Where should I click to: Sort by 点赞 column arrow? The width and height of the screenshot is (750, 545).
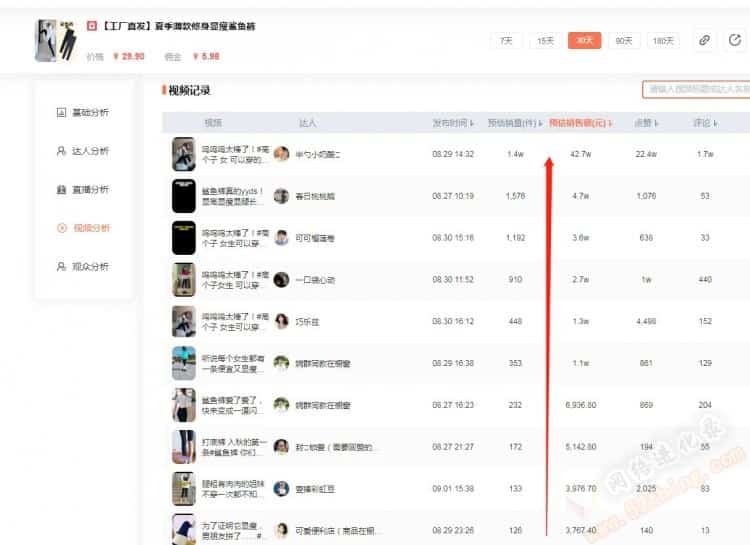657,123
